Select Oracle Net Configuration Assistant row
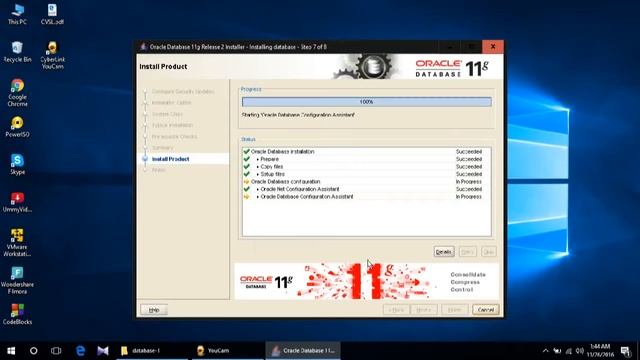The image size is (640, 360). 367,189
